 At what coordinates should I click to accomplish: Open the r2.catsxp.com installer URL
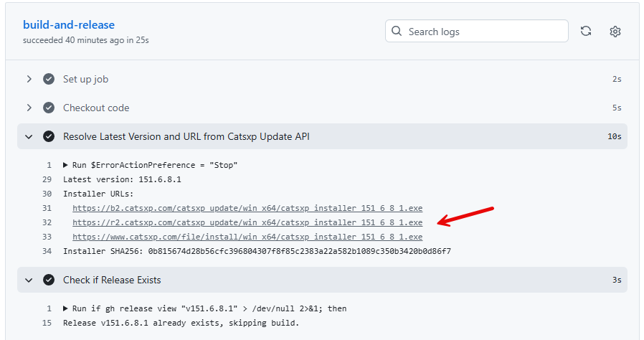(x=247, y=222)
